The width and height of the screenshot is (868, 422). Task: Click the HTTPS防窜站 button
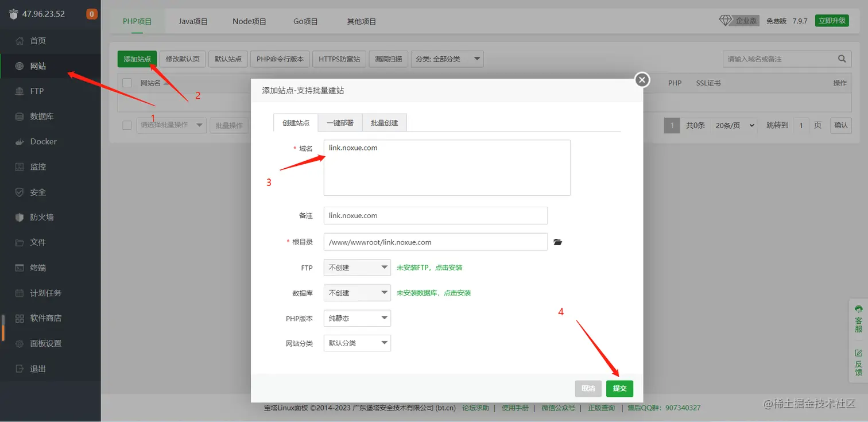[x=339, y=59]
